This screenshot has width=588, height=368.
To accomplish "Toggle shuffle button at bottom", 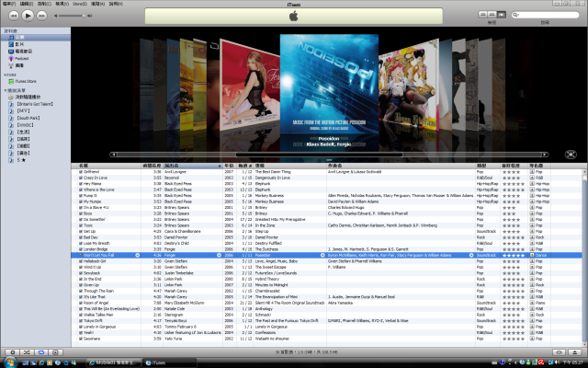I will tap(27, 352).
